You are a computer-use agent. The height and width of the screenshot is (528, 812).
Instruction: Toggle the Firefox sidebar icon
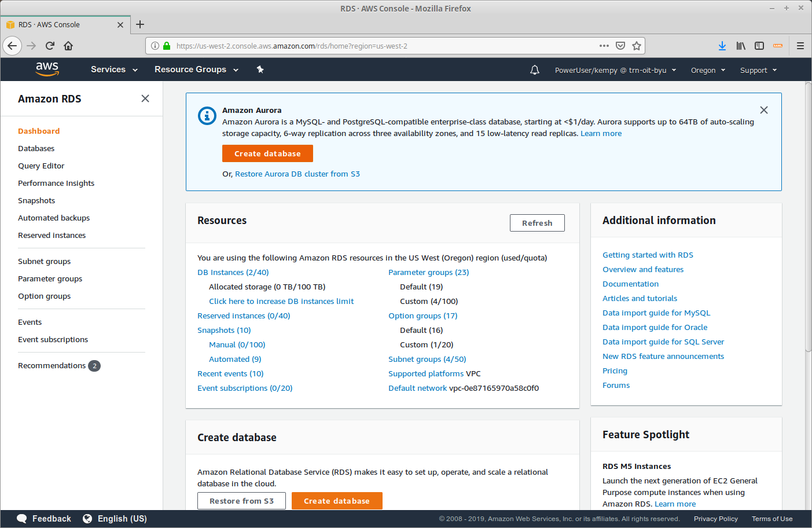click(x=759, y=46)
